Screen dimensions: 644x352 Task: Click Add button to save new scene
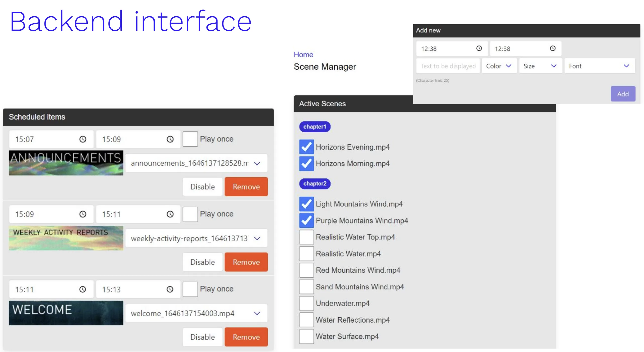click(623, 94)
